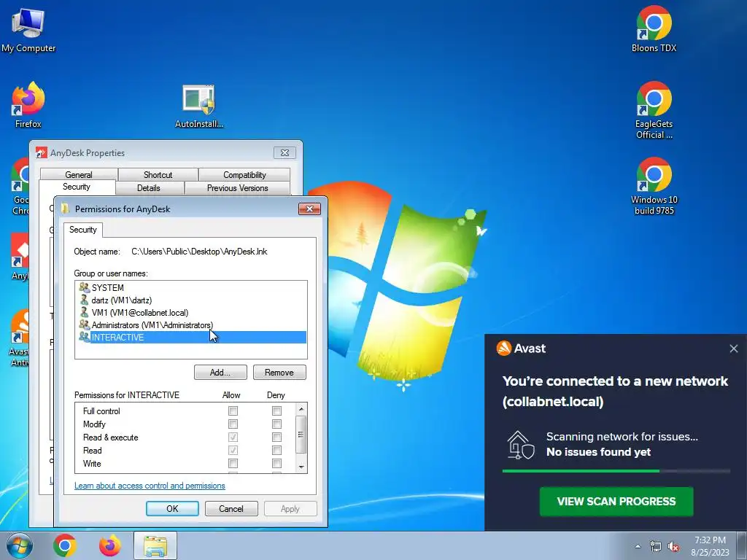Image resolution: width=747 pixels, height=560 pixels.
Task: Switch to Shortcut tab in AnyDesk Properties
Action: click(x=158, y=174)
